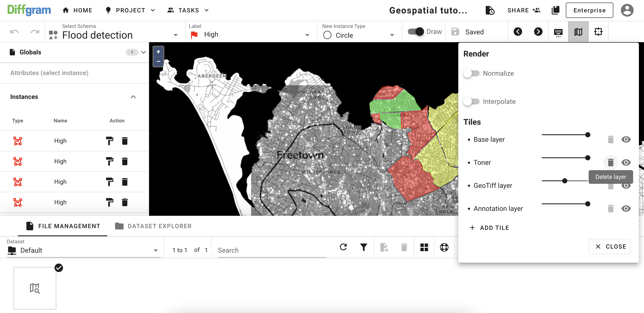
Task: Enable the Interpolate switch
Action: (x=471, y=101)
